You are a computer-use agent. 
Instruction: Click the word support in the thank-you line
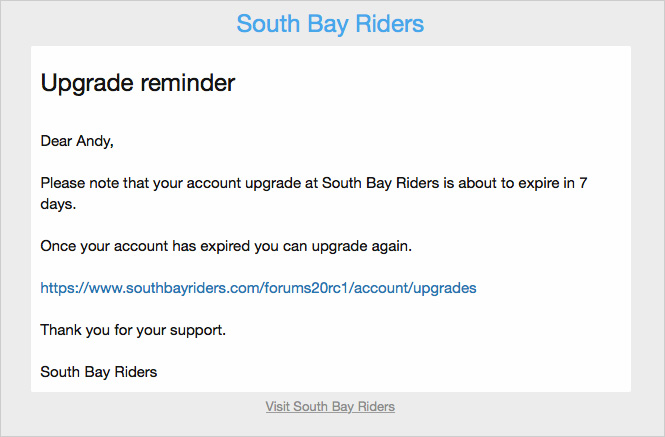[x=198, y=330]
